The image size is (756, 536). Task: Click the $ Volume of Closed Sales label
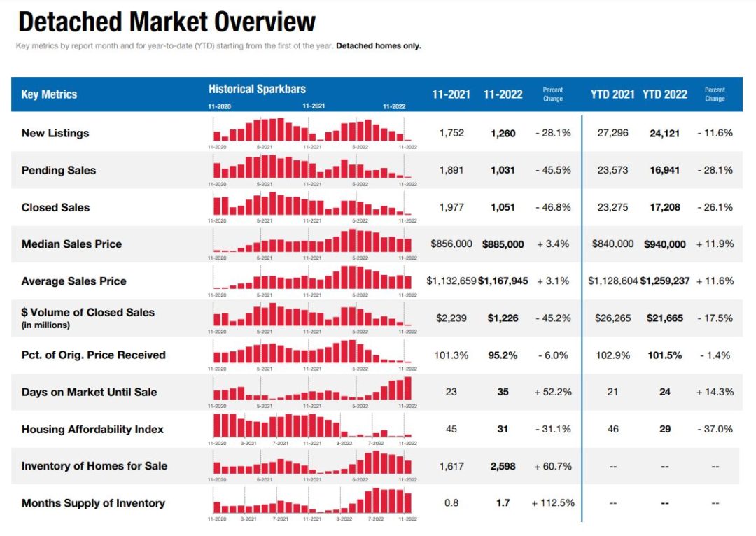(87, 312)
